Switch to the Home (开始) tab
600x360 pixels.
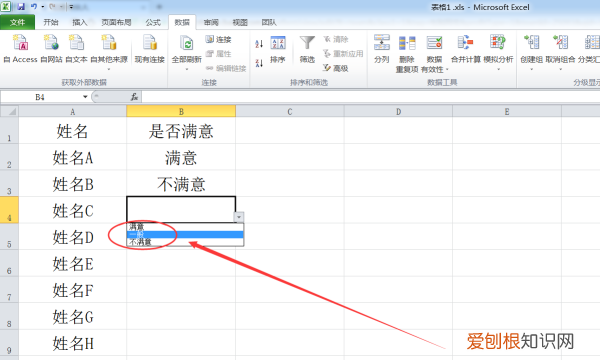pyautogui.click(x=51, y=23)
